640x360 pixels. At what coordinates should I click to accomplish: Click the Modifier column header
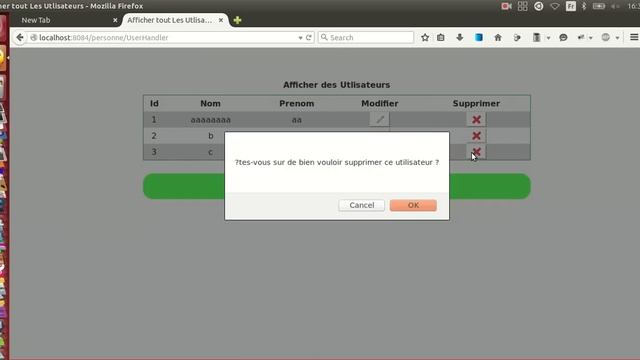point(380,104)
